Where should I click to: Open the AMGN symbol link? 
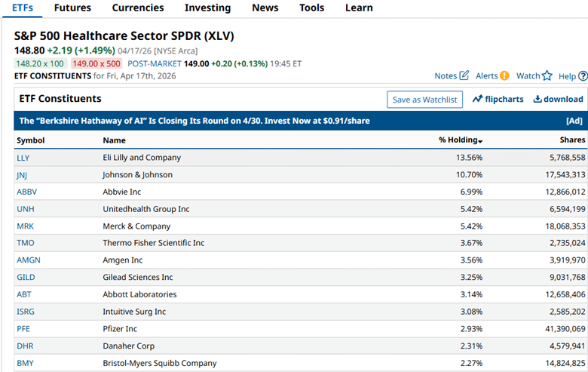[29, 260]
